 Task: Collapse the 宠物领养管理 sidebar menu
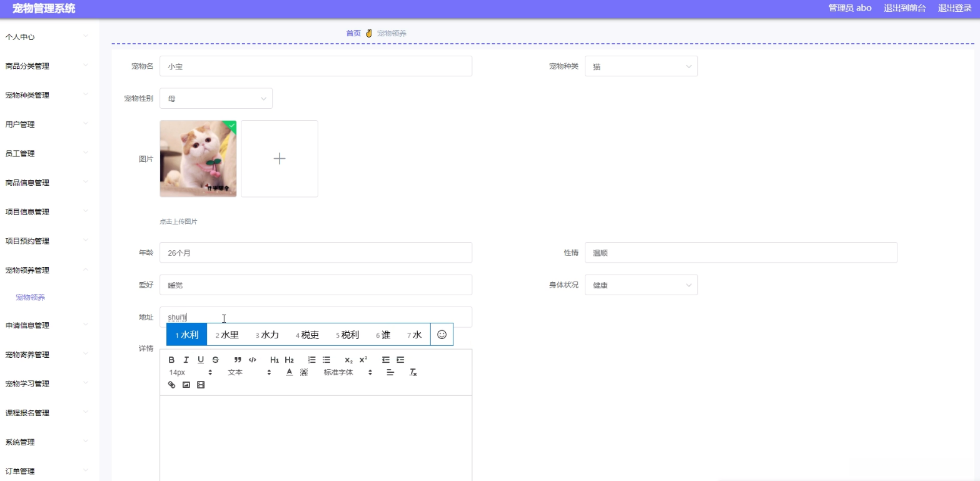point(49,270)
